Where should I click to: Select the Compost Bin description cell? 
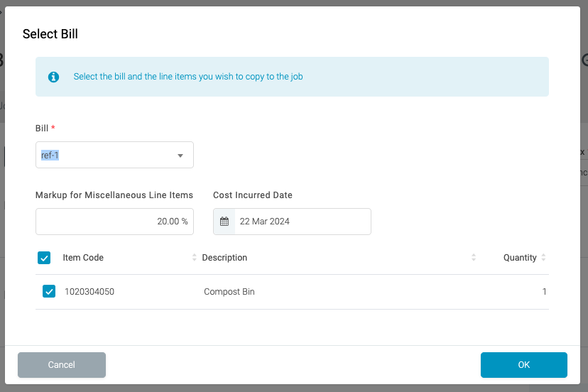click(x=229, y=291)
